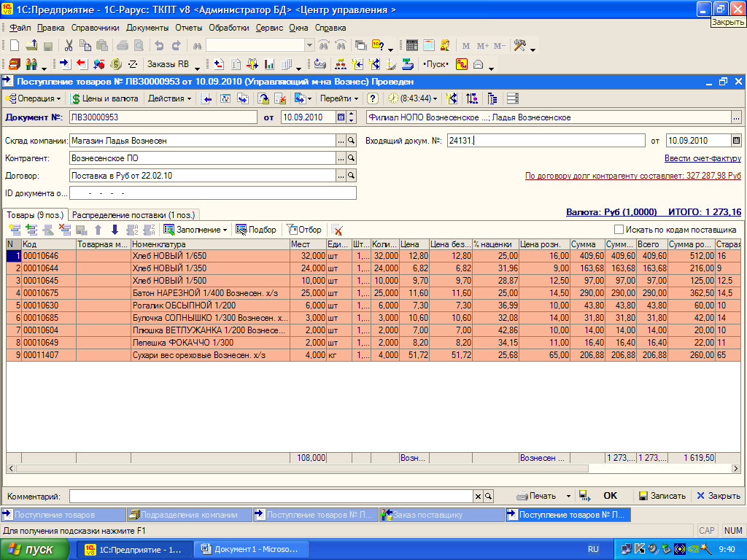The height and width of the screenshot is (560, 747).
Task: Open the calculator icon in top toolbar
Action: click(x=412, y=46)
